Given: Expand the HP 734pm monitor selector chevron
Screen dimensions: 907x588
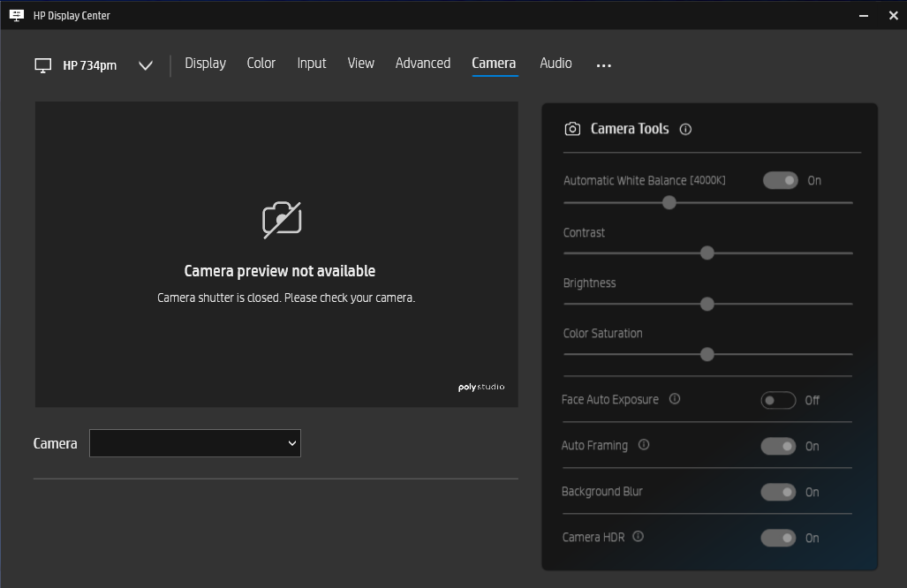Looking at the screenshot, I should pyautogui.click(x=146, y=65).
